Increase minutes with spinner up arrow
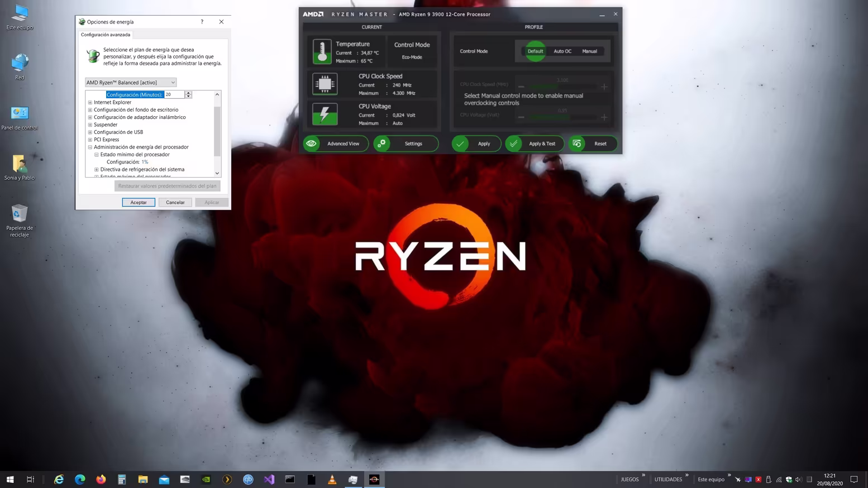 coord(188,93)
